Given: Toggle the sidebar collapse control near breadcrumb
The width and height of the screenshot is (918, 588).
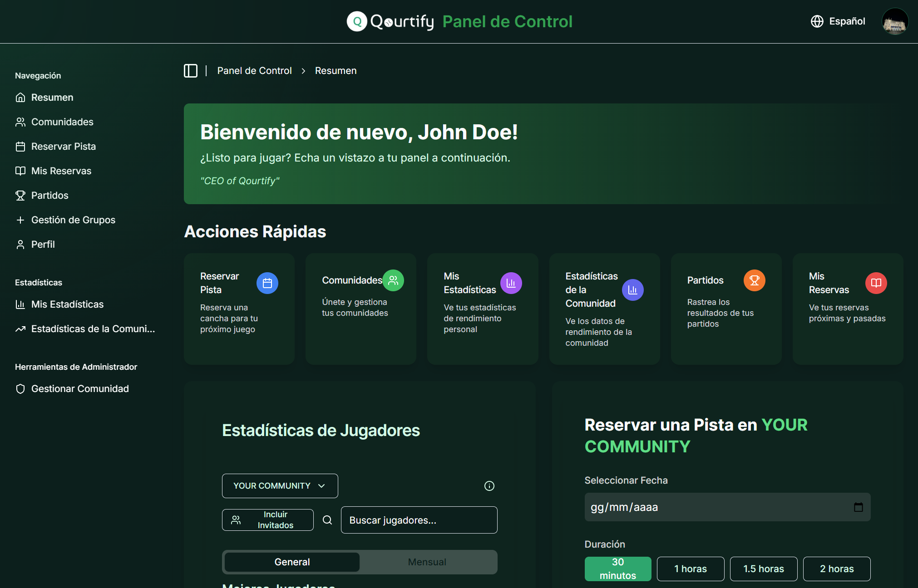Looking at the screenshot, I should [x=191, y=71].
